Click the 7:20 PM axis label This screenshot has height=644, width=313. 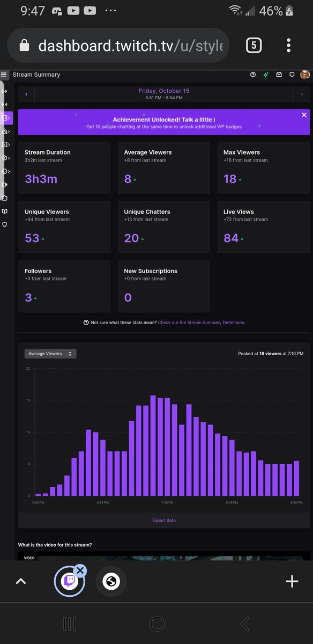167,502
